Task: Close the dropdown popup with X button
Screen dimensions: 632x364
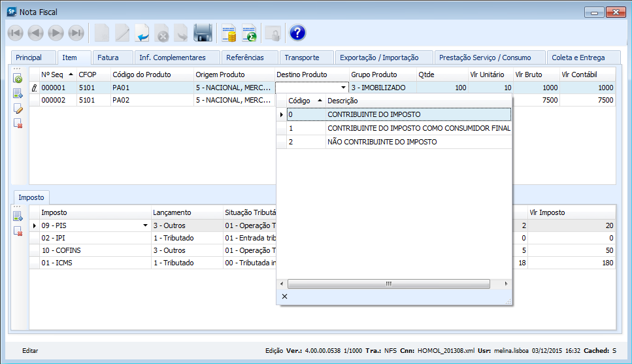Action: [284, 297]
